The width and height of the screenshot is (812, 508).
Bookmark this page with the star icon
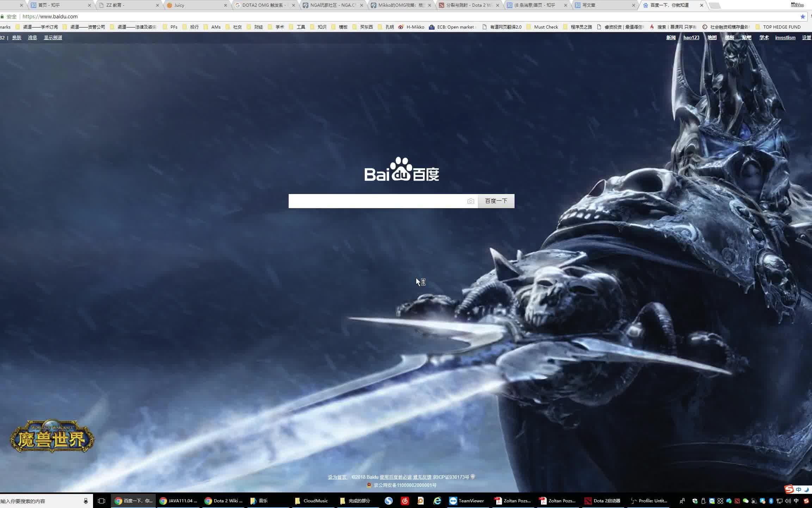(x=803, y=17)
